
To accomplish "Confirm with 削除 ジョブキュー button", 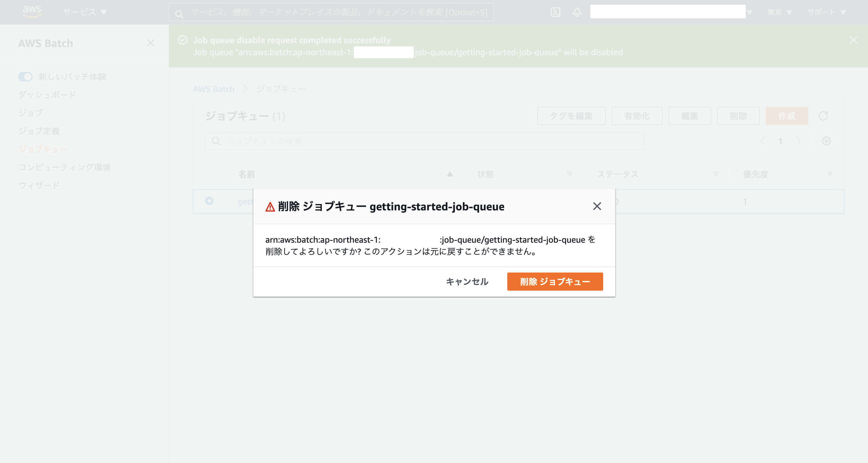I will [x=555, y=282].
